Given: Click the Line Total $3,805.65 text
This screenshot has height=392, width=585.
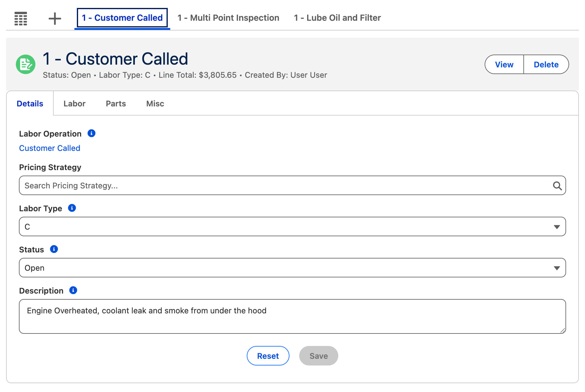Looking at the screenshot, I should (198, 75).
